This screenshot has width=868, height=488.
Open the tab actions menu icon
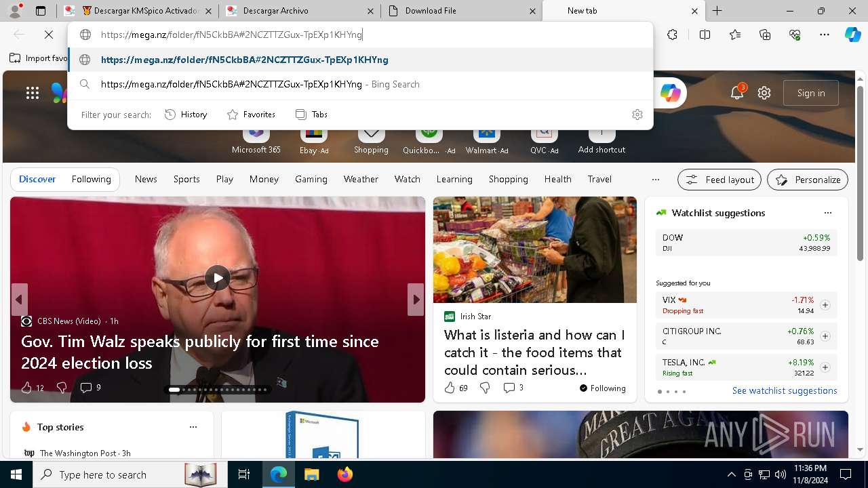click(x=41, y=11)
